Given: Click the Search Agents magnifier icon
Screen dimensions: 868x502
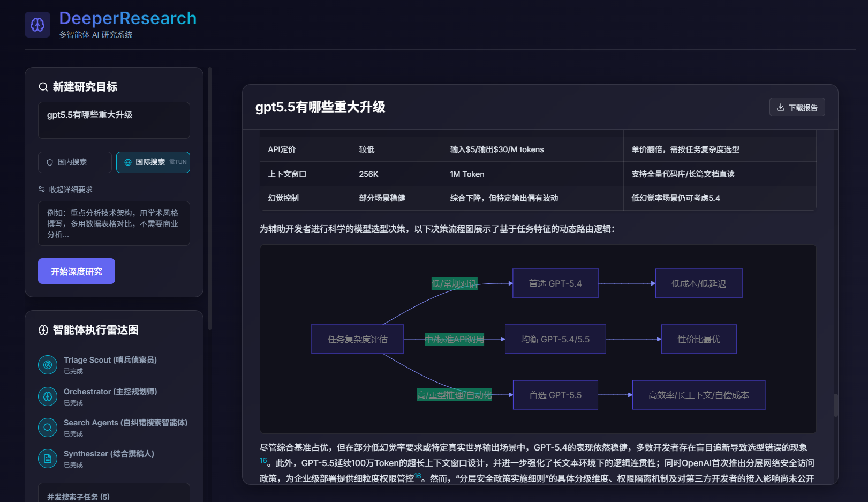Looking at the screenshot, I should (48, 428).
